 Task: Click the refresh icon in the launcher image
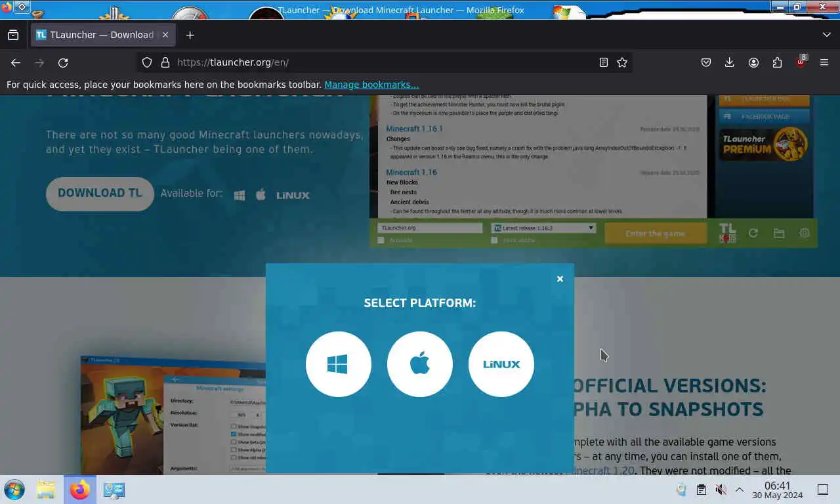(753, 233)
